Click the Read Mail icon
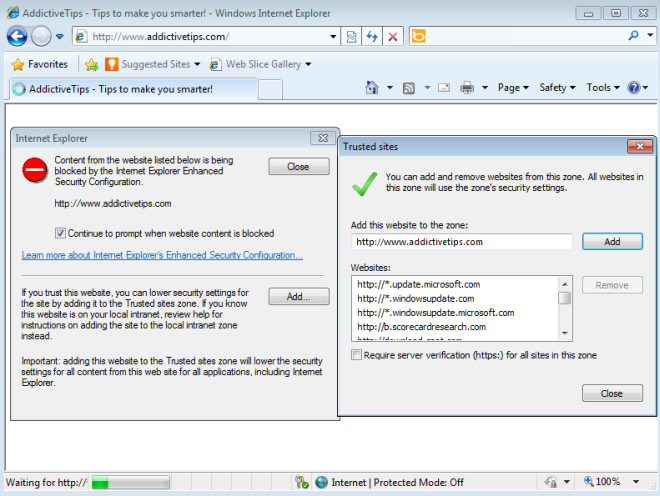This screenshot has height=496, width=660. [x=444, y=88]
